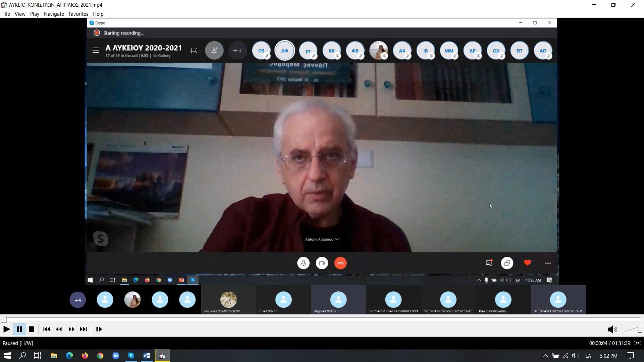
Task: Select Dimitris Simitzis participant tile
Action: click(x=503, y=300)
